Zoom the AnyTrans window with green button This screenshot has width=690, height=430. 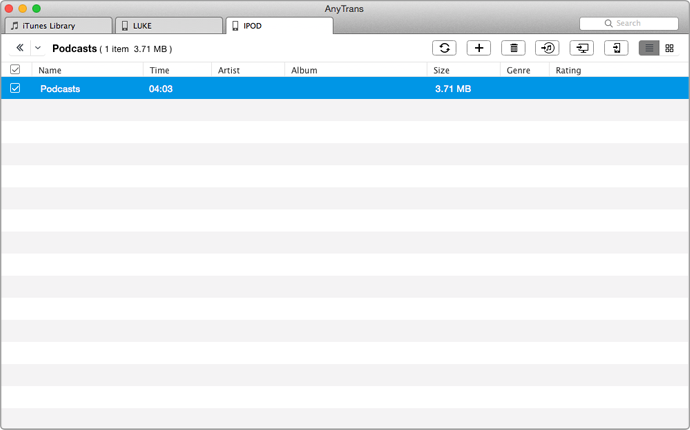point(37,8)
